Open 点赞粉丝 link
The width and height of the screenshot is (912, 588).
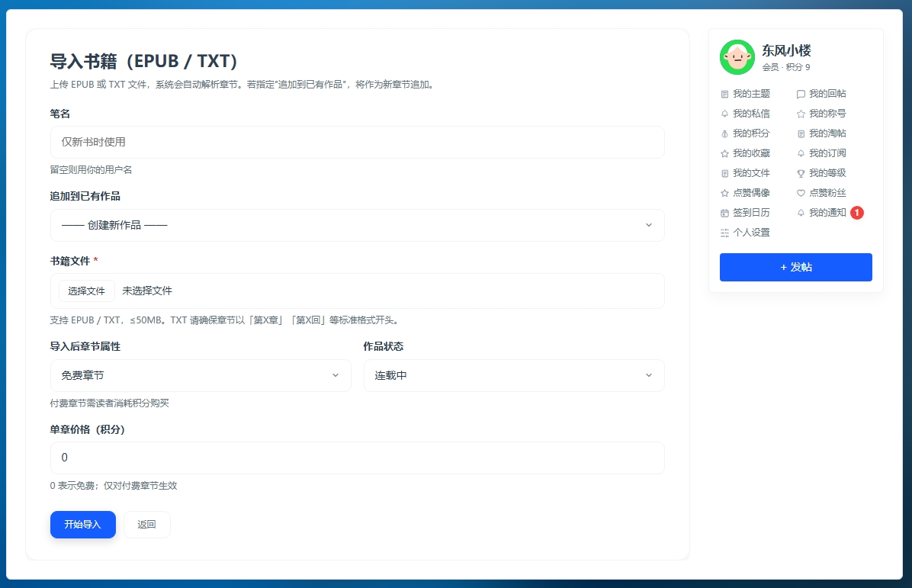tap(827, 192)
